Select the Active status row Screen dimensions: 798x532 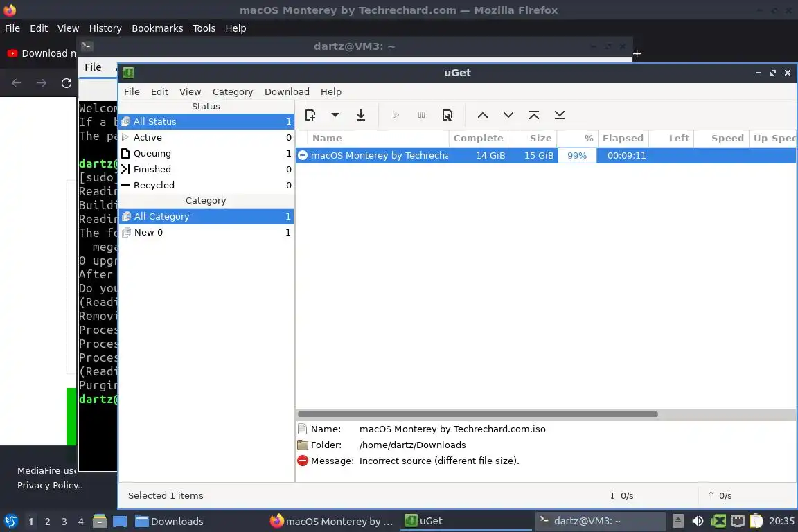(206, 137)
